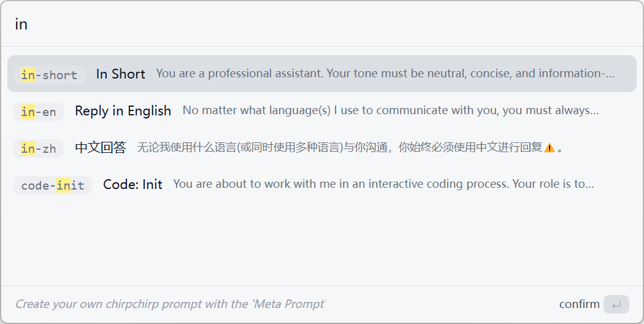
Task: Select the "in-zh" shortcut tag
Action: click(x=39, y=148)
